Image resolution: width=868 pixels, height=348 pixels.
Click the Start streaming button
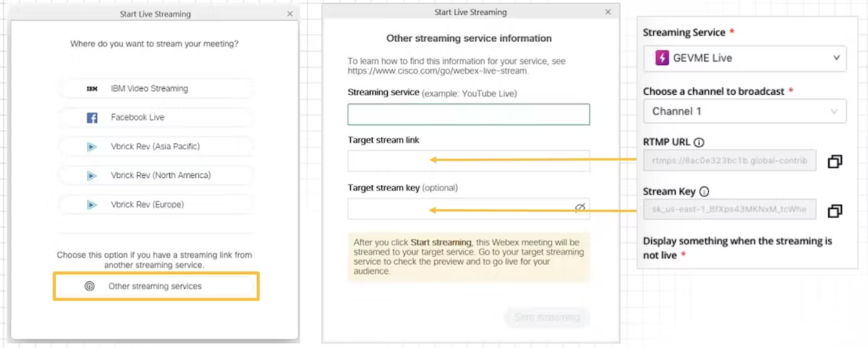pyautogui.click(x=547, y=317)
